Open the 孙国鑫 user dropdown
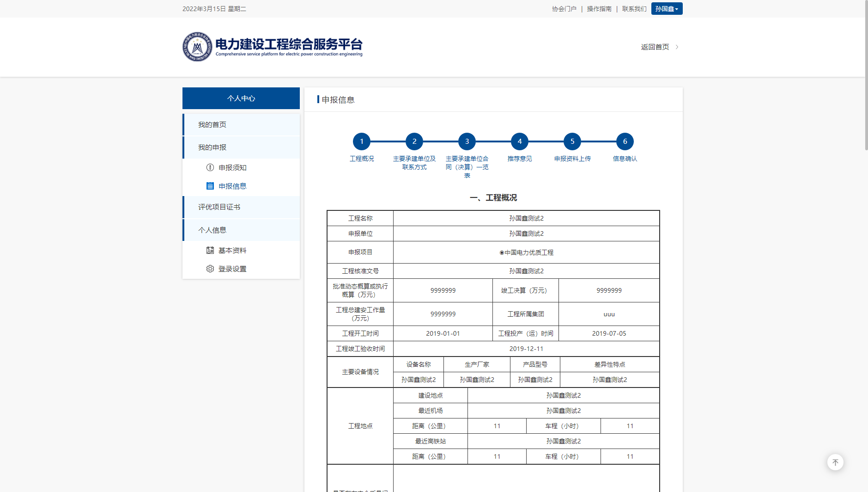This screenshot has width=868, height=492. 667,9
